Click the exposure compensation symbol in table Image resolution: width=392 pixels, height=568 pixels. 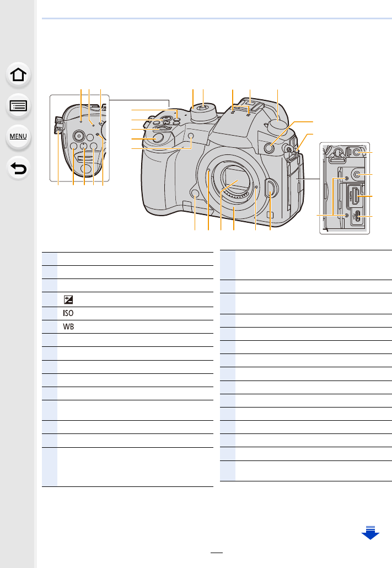point(68,299)
